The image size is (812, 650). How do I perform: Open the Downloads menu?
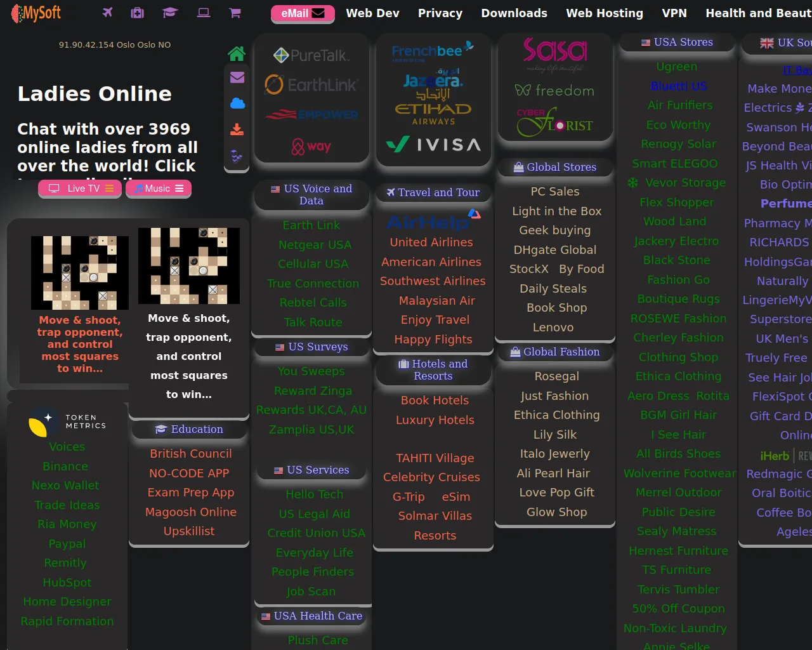[514, 13]
